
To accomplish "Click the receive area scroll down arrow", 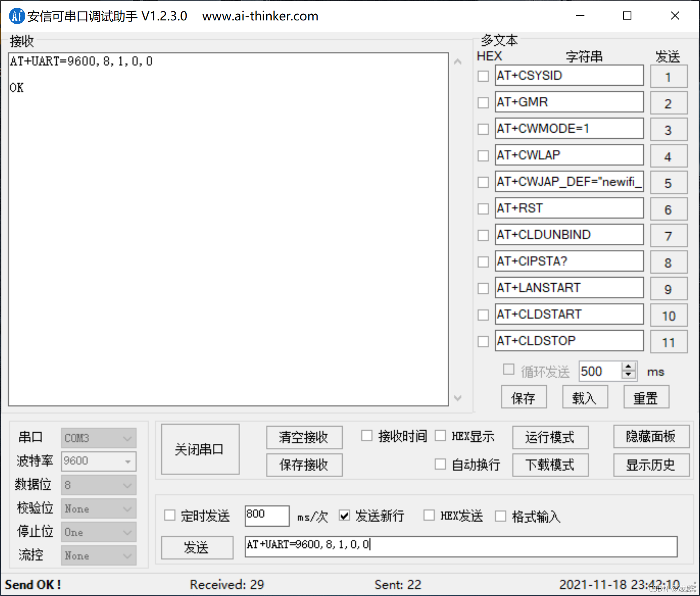I will [458, 398].
